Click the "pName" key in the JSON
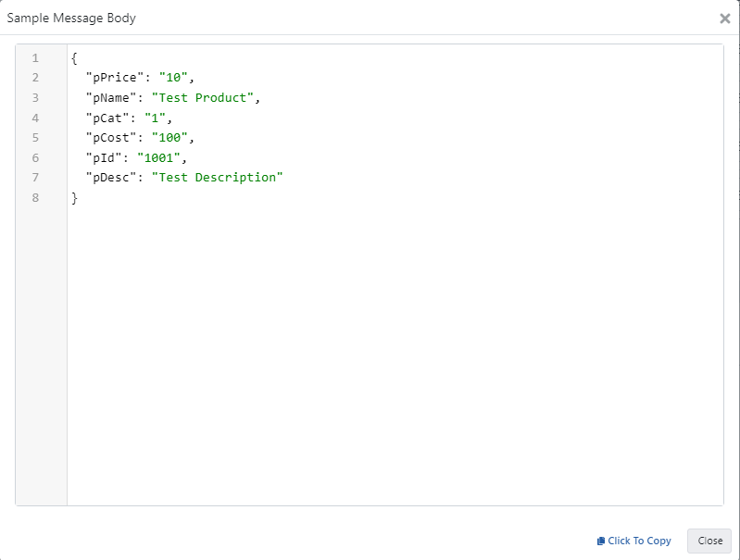 coord(110,97)
